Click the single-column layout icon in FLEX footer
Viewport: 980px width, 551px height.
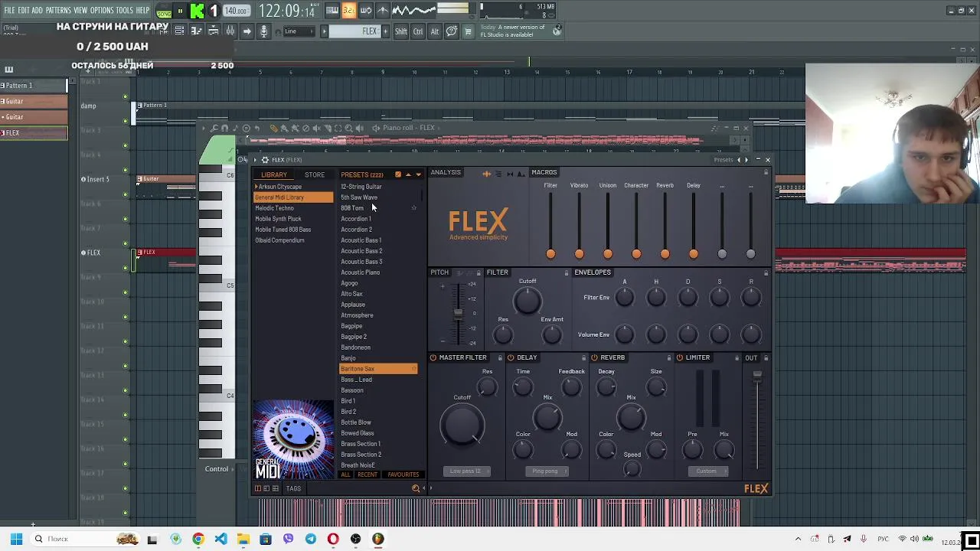pos(258,488)
